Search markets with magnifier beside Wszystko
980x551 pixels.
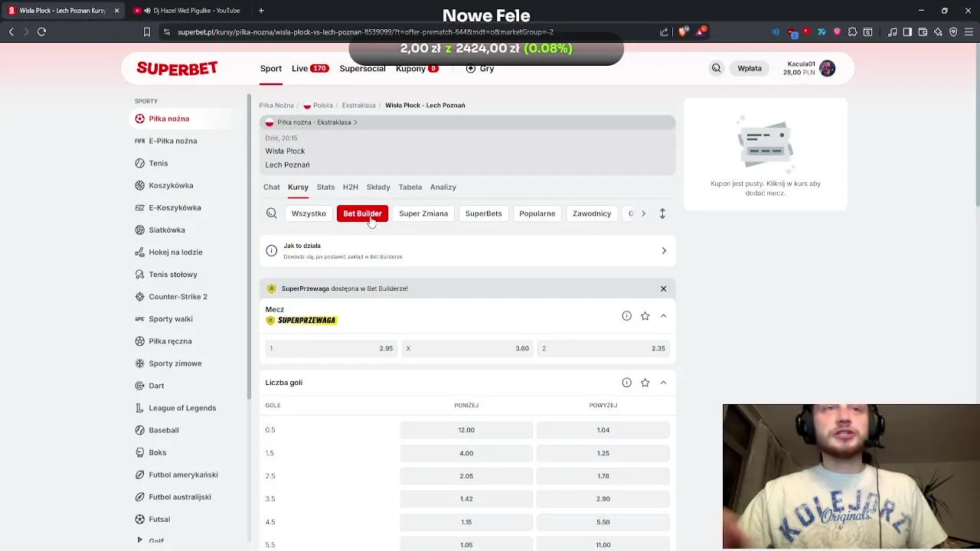[x=271, y=214]
